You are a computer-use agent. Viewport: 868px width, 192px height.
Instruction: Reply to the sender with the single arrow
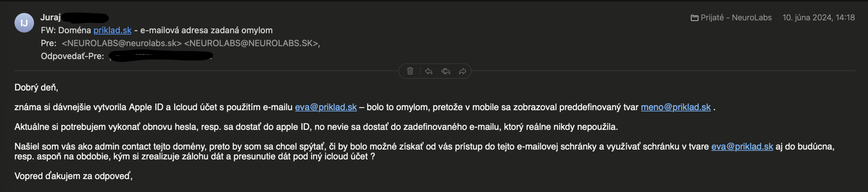point(429,71)
